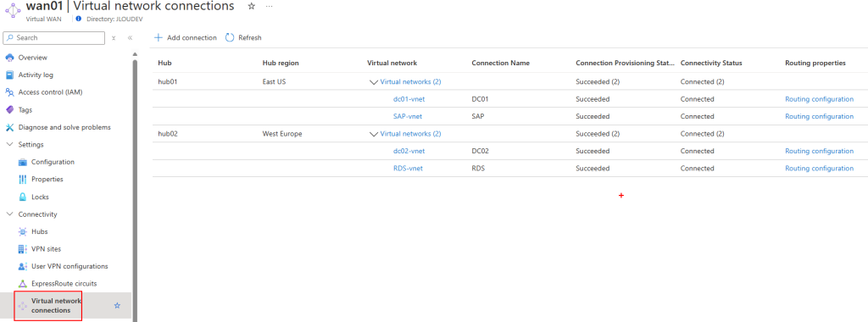Screen dimensions: 868x322
Task: Click the star next to Virtual network connections
Action: point(117,305)
